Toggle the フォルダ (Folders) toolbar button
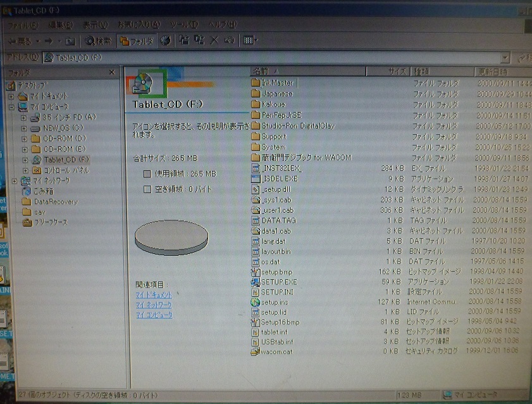 click(x=137, y=41)
